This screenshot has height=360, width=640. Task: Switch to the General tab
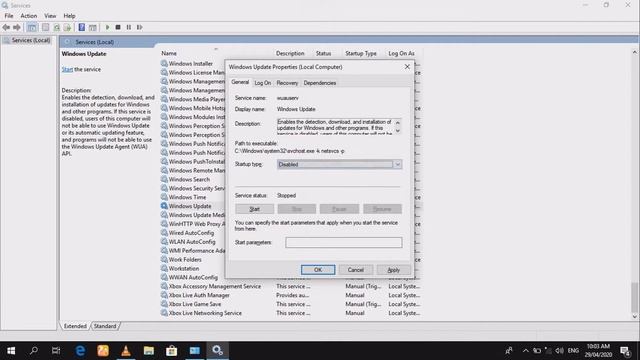(x=240, y=82)
